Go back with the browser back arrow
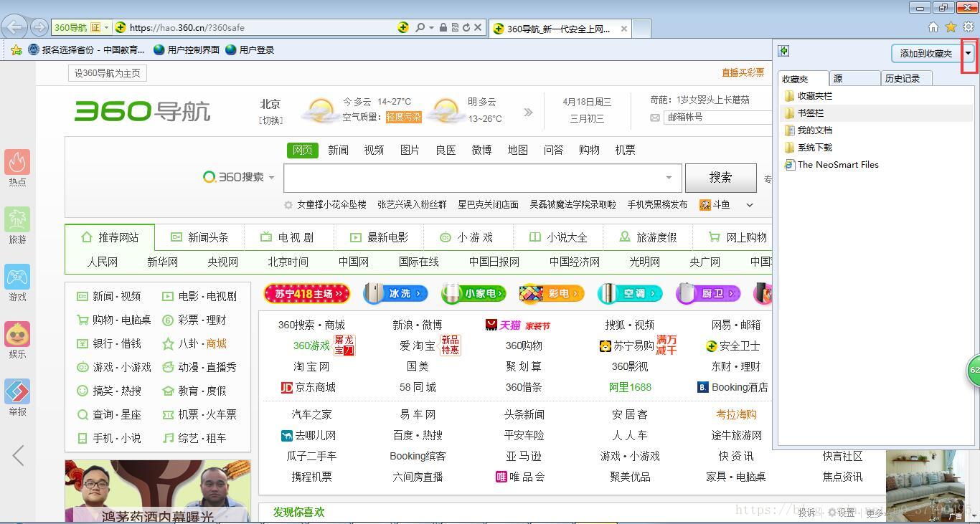This screenshot has height=524, width=980. 14,27
